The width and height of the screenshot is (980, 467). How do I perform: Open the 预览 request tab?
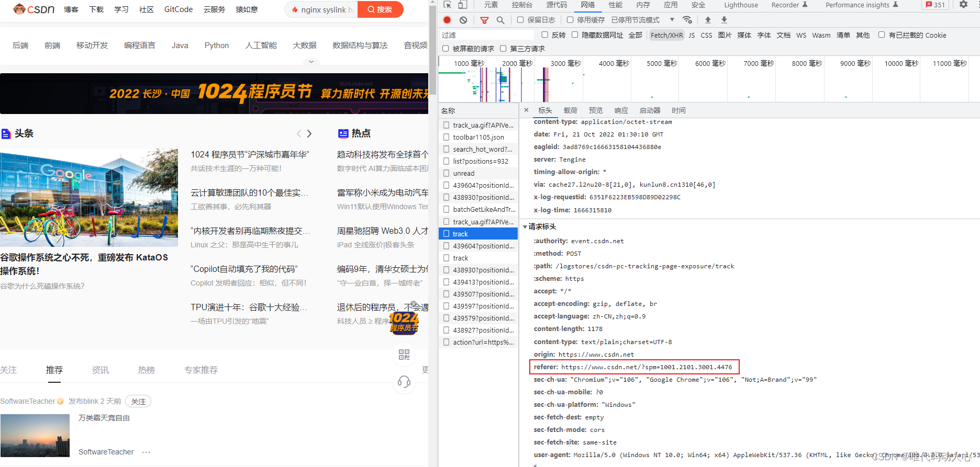click(596, 110)
